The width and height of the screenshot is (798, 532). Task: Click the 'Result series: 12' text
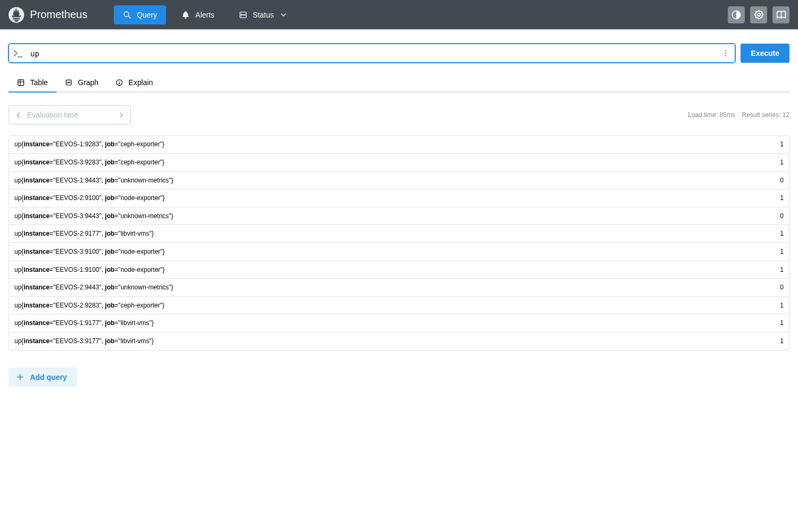click(x=766, y=115)
